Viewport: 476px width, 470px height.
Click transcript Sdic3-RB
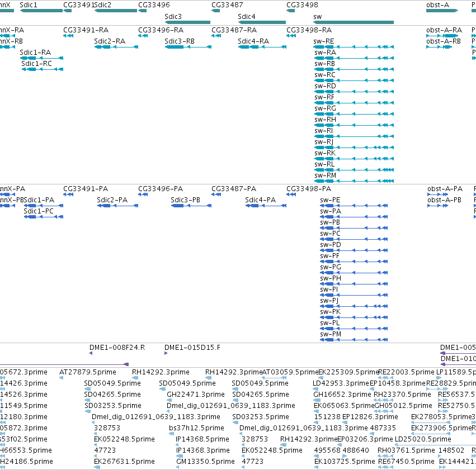coord(188,47)
